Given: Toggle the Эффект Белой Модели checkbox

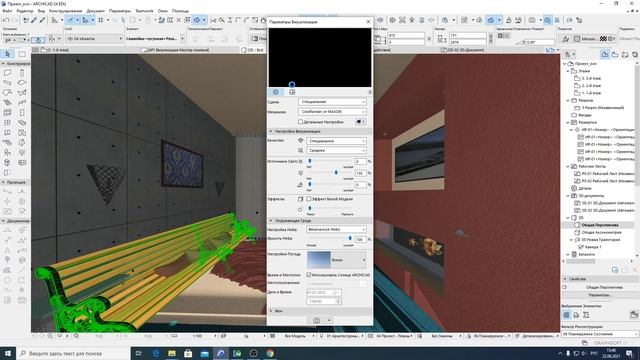Looking at the screenshot, I should (309, 199).
